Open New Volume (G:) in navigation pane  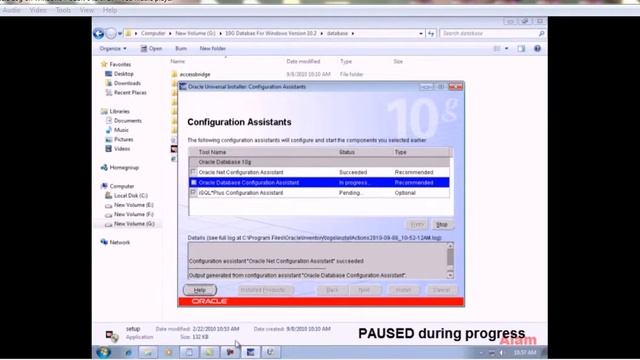[134, 224]
